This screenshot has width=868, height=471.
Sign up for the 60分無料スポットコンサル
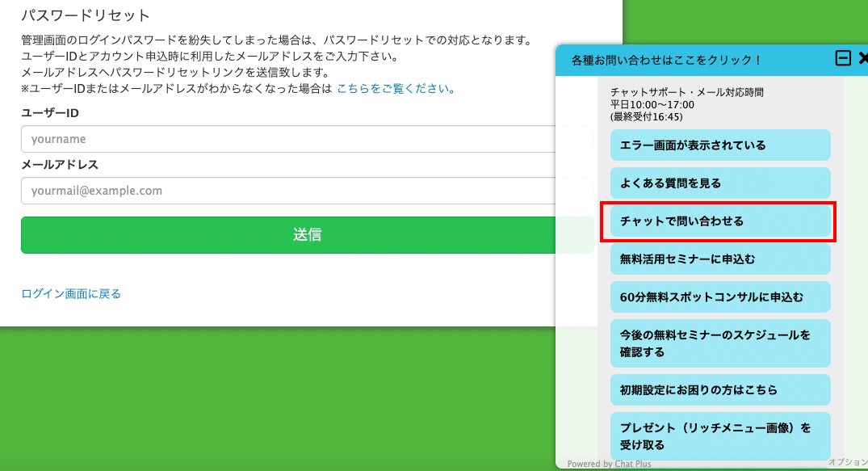coord(719,296)
